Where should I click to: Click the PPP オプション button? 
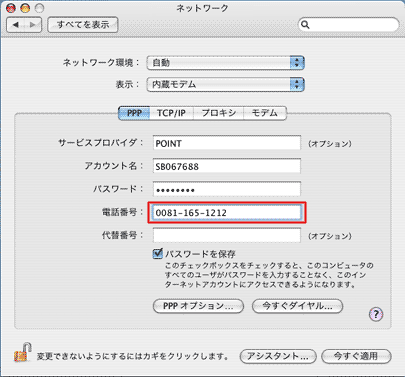pyautogui.click(x=198, y=306)
